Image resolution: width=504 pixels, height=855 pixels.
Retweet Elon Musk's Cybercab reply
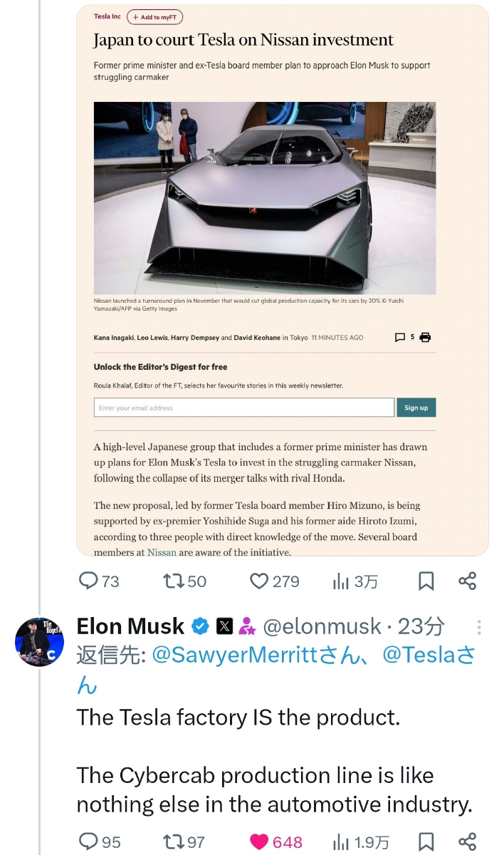pyautogui.click(x=174, y=842)
